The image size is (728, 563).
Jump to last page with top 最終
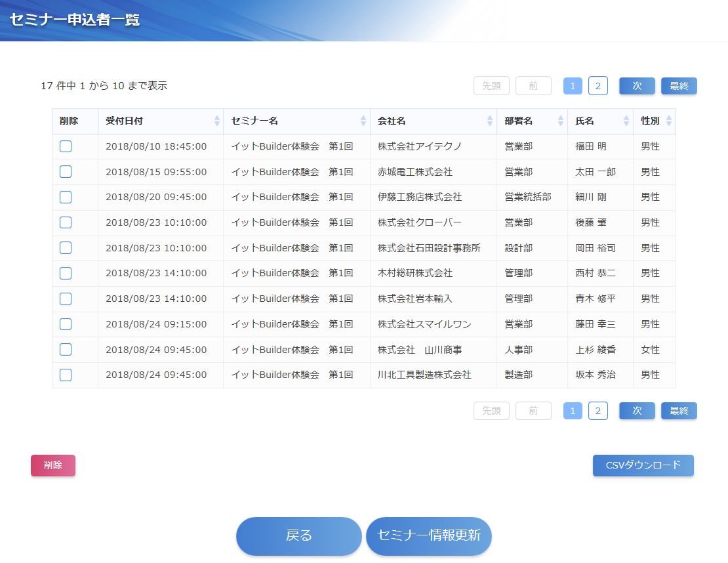[679, 86]
